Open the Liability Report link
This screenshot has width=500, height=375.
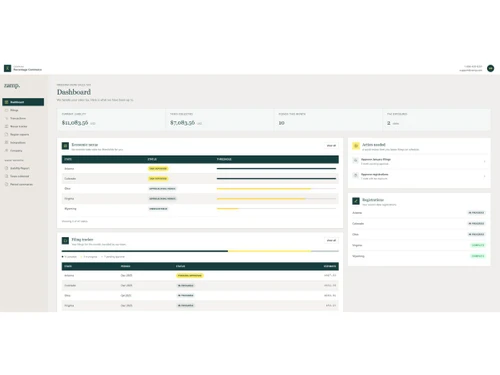click(20, 168)
